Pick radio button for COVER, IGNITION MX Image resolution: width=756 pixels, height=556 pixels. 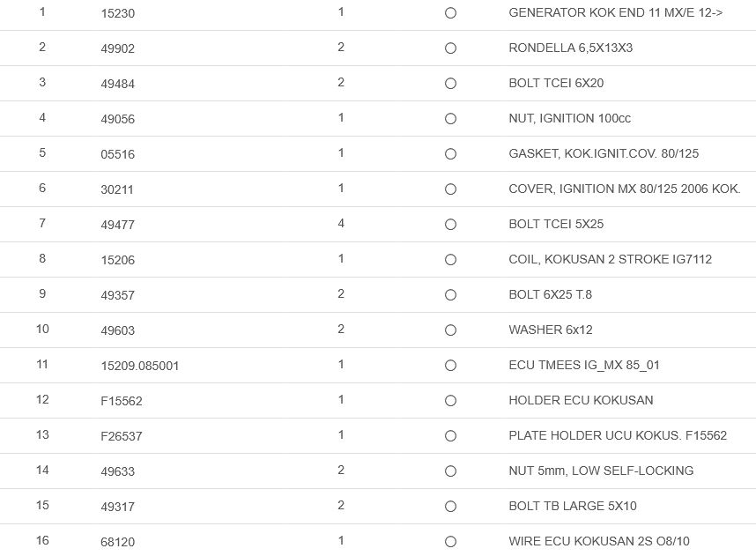point(450,189)
